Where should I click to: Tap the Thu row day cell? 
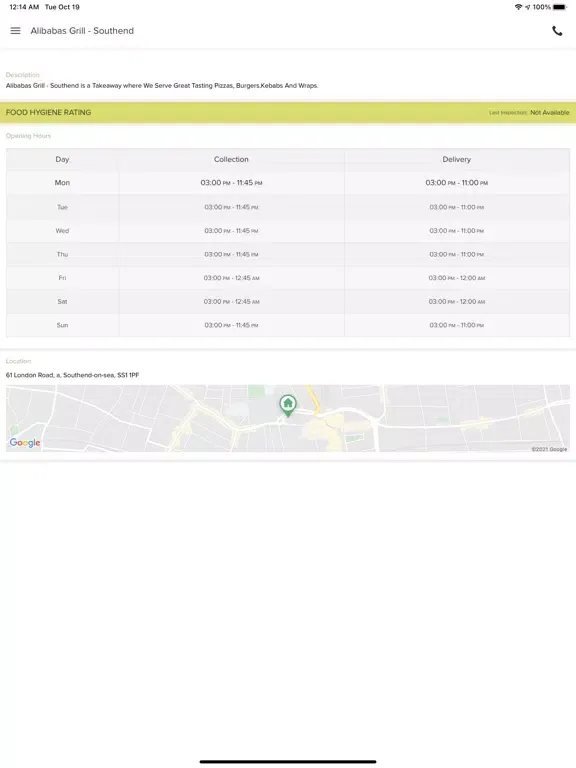click(62, 254)
